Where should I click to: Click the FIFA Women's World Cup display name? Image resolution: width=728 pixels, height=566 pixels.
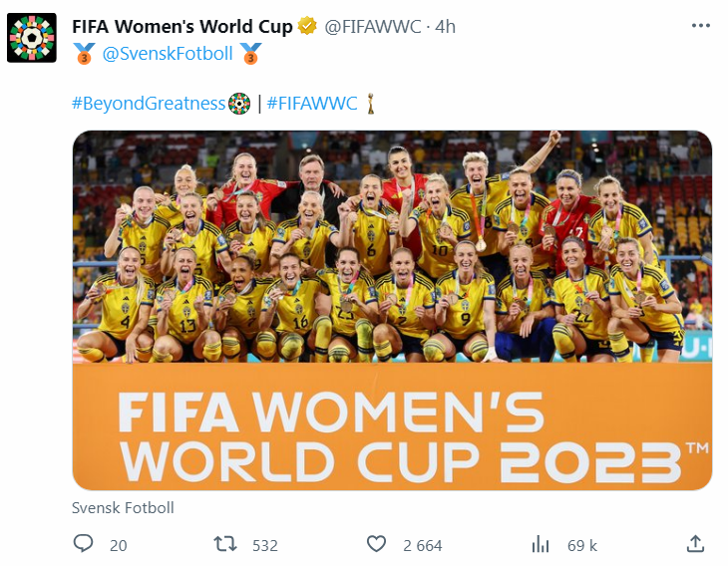point(182,27)
